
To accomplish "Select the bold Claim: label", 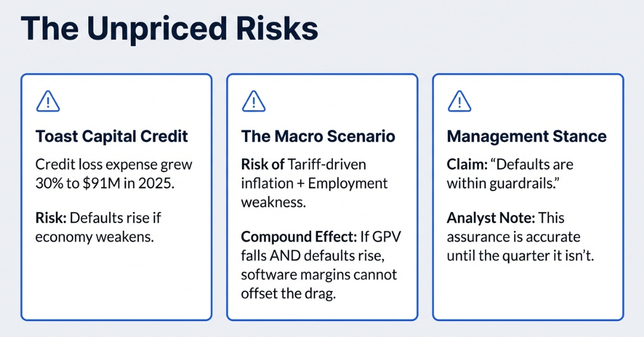I will coord(467,164).
